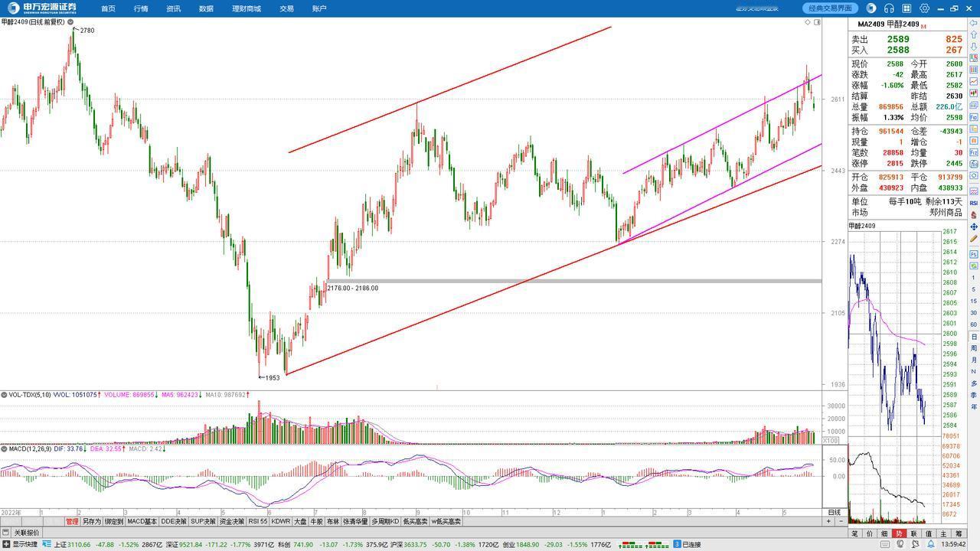The image size is (980, 551).
Task: Click the 绑定到 button
Action: tap(114, 521)
